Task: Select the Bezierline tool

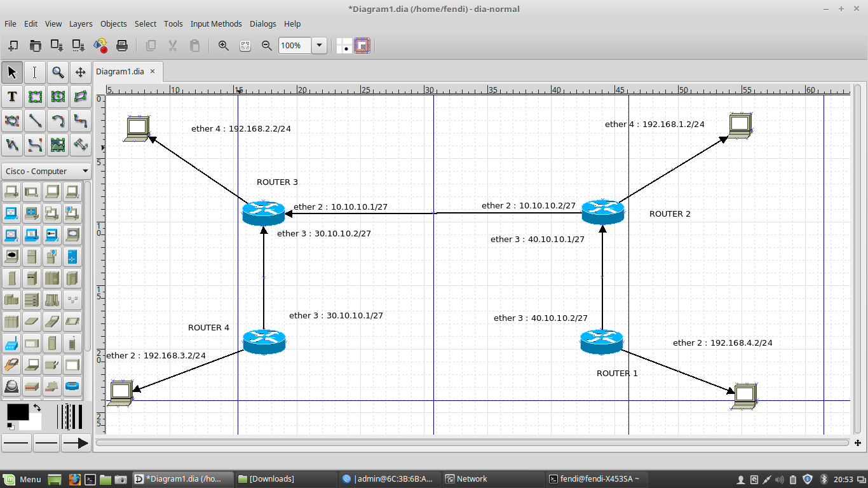Action: tap(35, 145)
